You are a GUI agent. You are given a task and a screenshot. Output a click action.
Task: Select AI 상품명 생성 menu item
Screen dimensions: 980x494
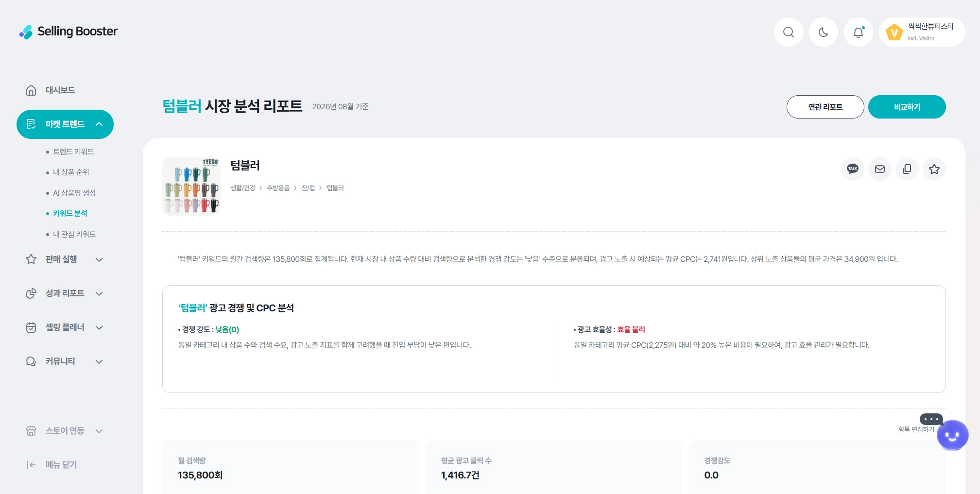coord(74,193)
